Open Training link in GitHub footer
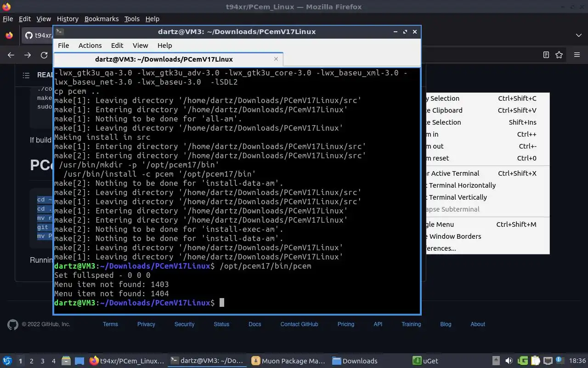The width and height of the screenshot is (588, 368). tap(411, 324)
